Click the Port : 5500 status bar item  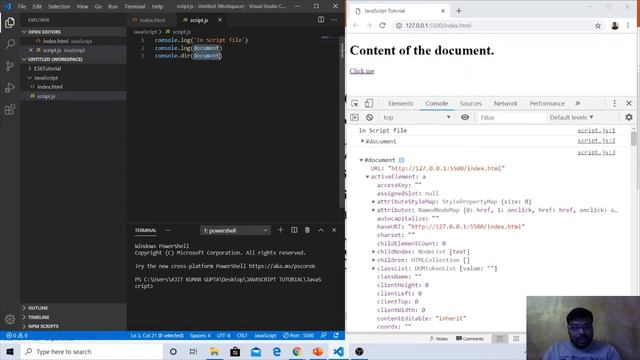(x=299, y=336)
